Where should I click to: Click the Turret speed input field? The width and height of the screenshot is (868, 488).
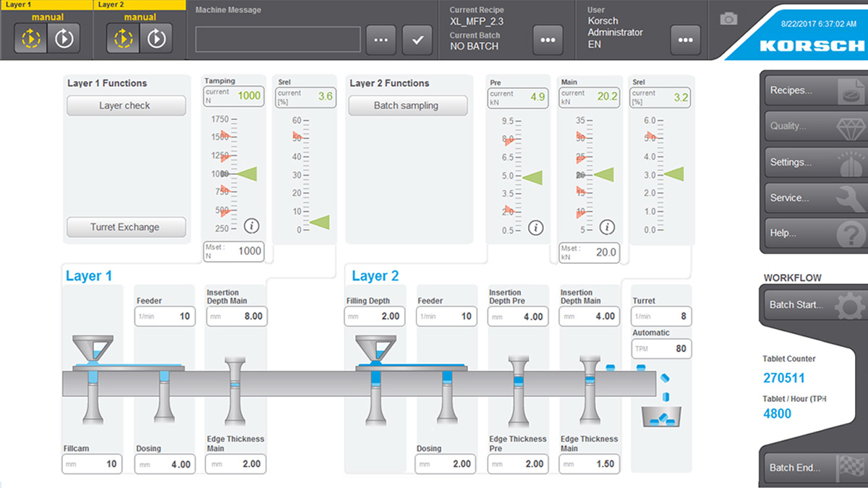[661, 316]
